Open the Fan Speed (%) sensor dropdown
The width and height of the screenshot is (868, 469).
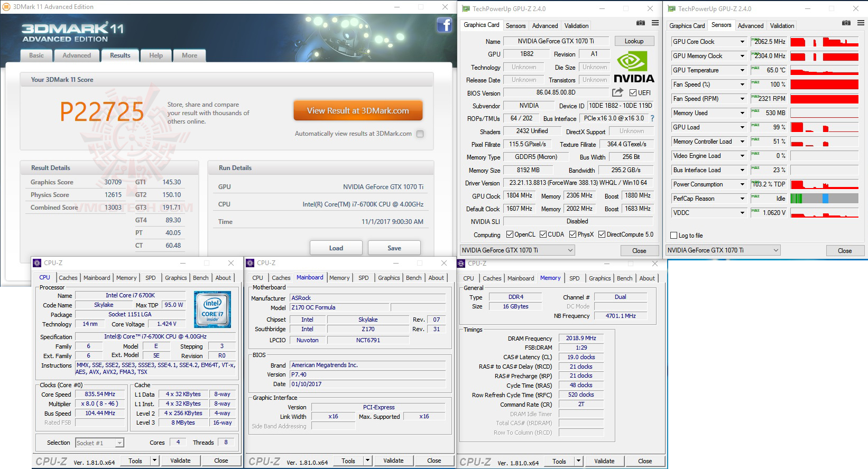(x=742, y=85)
